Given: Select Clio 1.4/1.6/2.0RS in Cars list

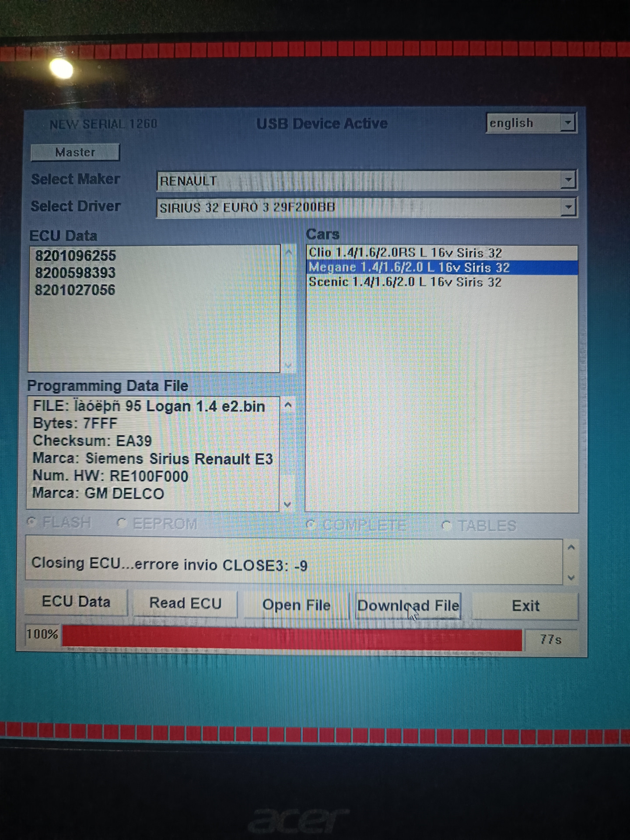Looking at the screenshot, I should 405,253.
